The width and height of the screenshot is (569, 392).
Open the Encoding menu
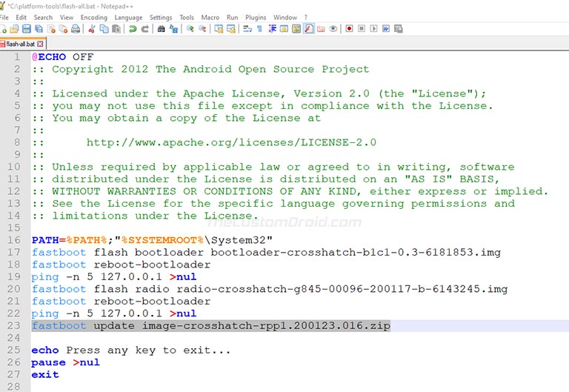pyautogui.click(x=93, y=18)
